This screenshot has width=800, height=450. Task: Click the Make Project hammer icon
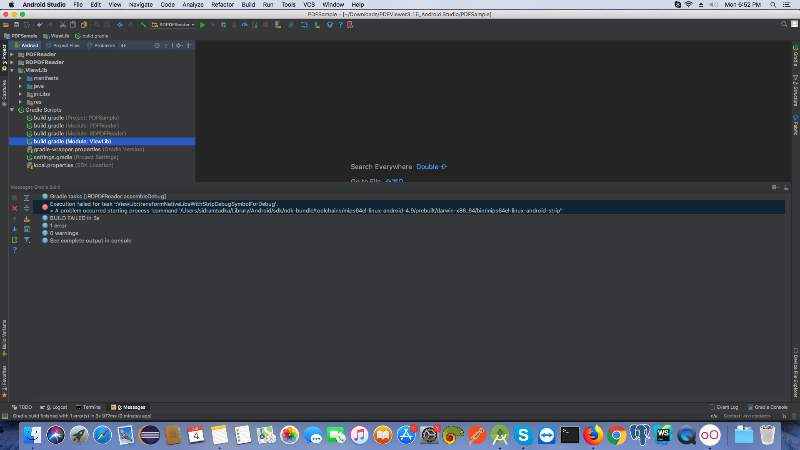pos(141,24)
